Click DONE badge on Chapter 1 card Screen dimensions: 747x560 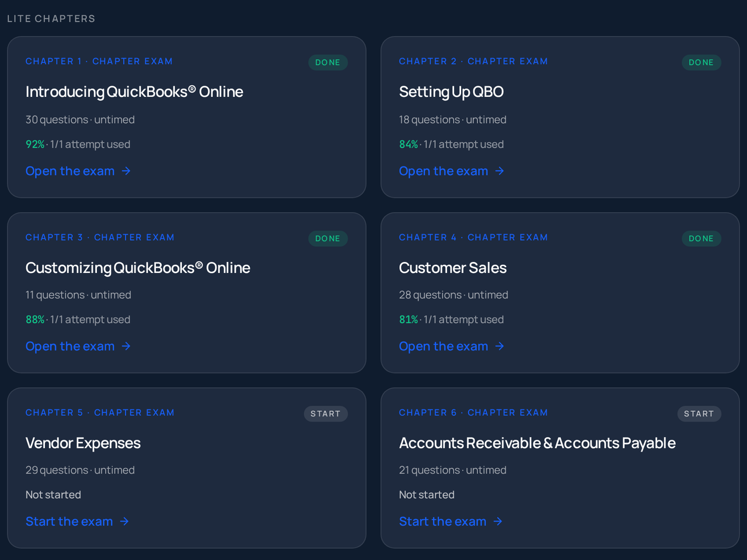(x=328, y=62)
